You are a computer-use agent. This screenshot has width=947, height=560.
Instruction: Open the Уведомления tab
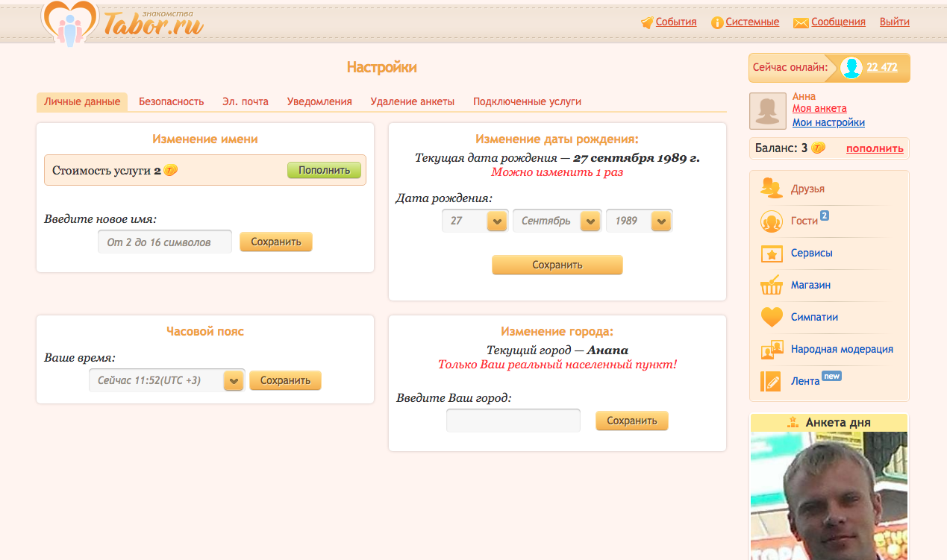319,101
